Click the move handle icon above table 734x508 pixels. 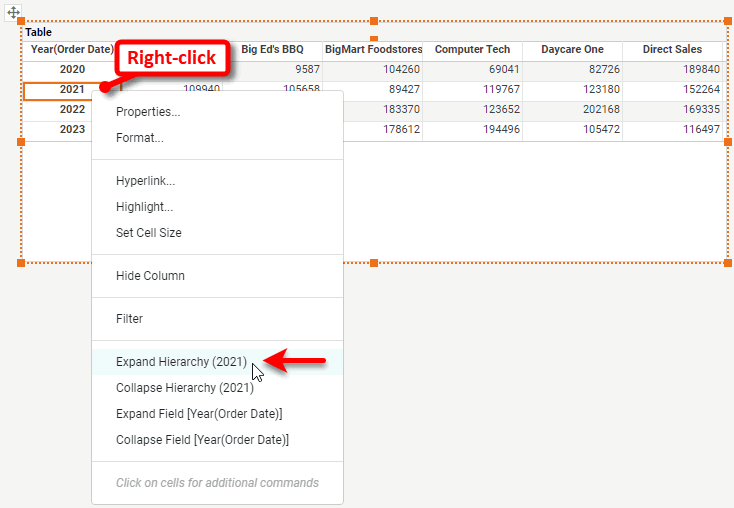14,13
